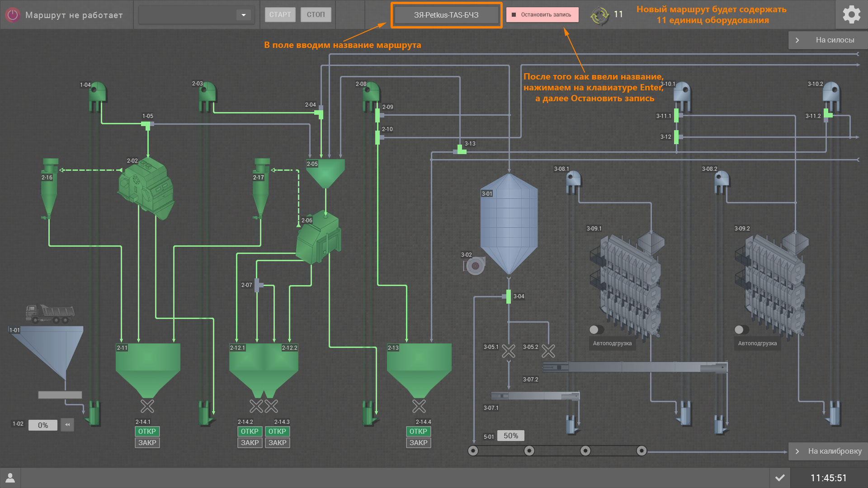
Task: Click Остановить запись button
Action: 542,15
